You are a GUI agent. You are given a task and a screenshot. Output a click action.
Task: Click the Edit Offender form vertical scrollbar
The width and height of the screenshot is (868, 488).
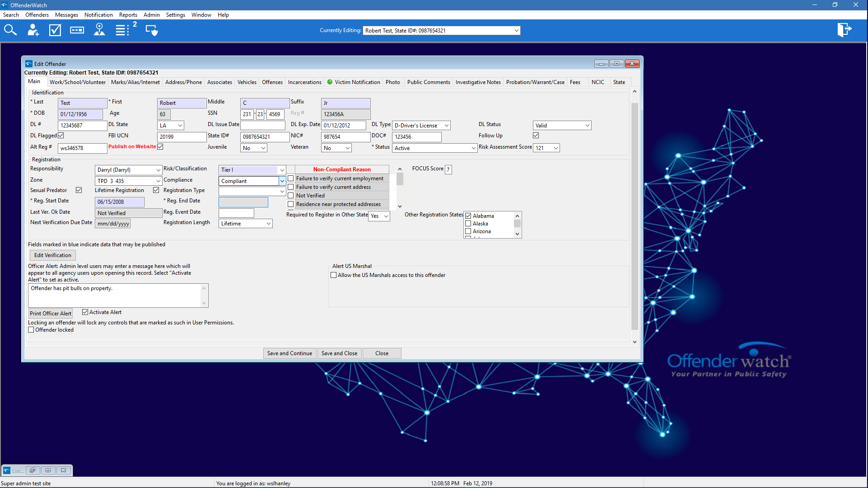pos(635,217)
